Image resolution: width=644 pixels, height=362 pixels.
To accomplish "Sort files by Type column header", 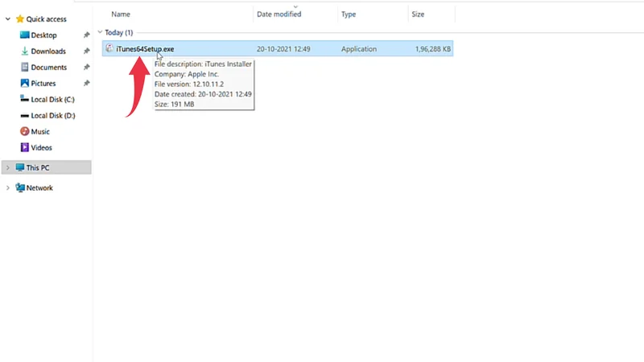I will pyautogui.click(x=349, y=14).
